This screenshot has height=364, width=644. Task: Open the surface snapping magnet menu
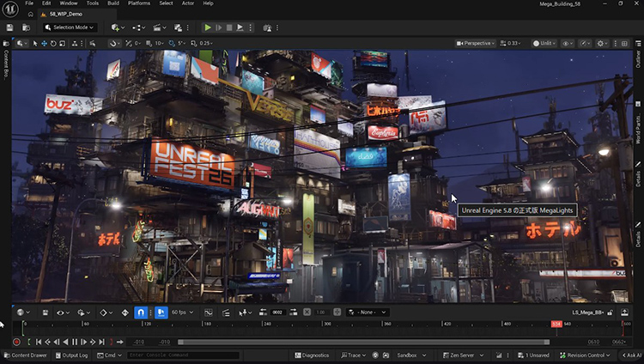pyautogui.click(x=113, y=43)
